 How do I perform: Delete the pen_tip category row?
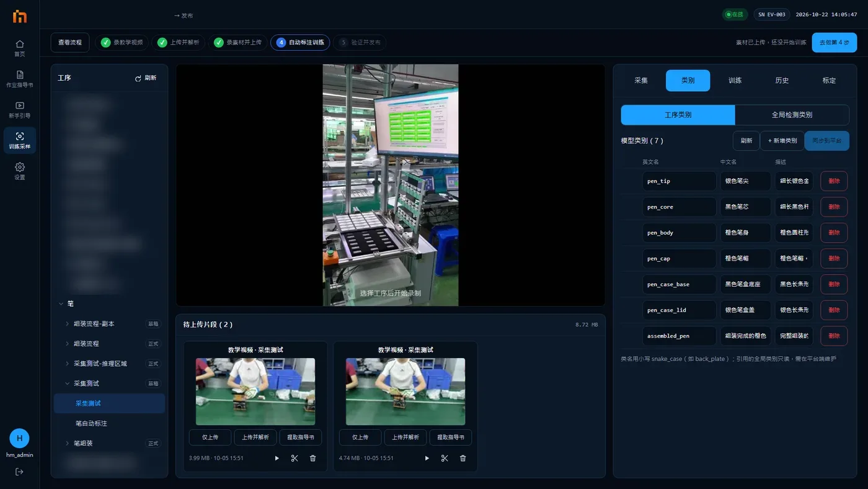point(834,181)
